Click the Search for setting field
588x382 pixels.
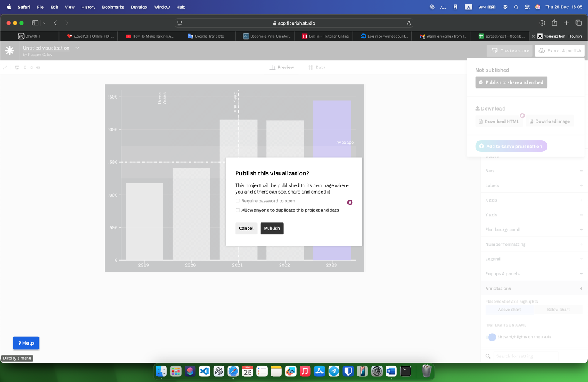(x=527, y=356)
